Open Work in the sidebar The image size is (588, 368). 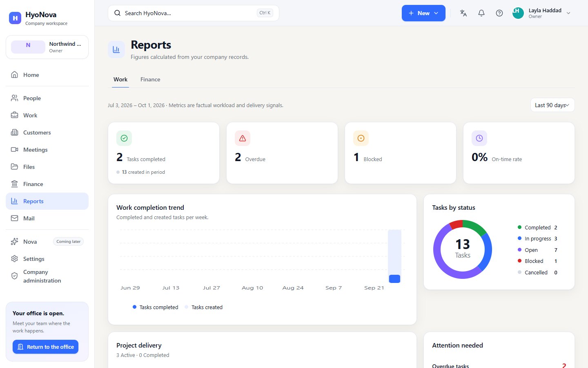[47, 115]
